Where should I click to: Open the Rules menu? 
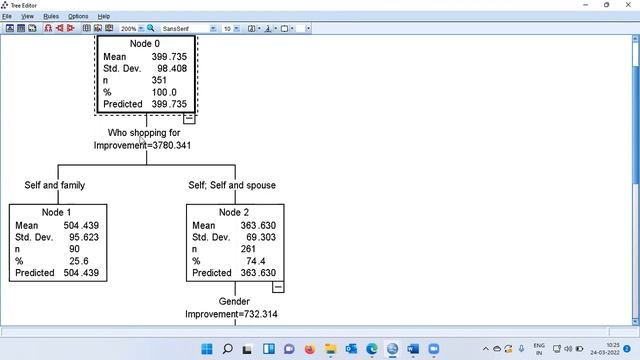tap(51, 16)
